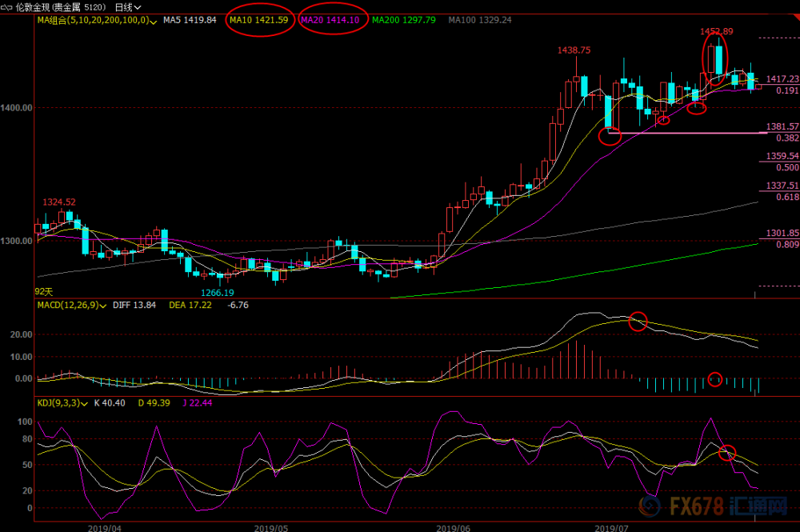The width and height of the screenshot is (800, 532).
Task: Select the MA200 1297.79 value label
Action: pyautogui.click(x=403, y=20)
